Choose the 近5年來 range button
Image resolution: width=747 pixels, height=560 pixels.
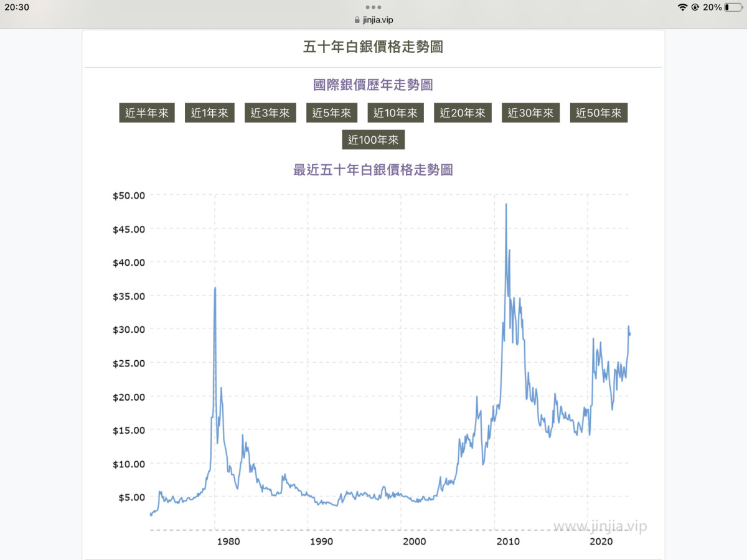click(x=332, y=113)
